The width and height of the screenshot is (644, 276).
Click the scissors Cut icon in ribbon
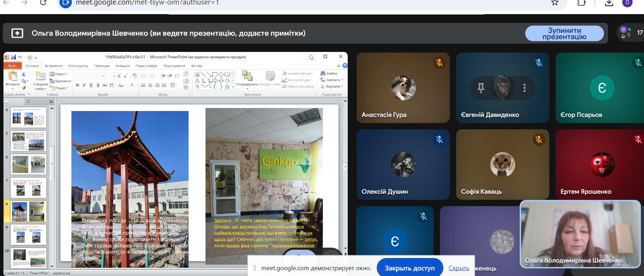[x=23, y=74]
